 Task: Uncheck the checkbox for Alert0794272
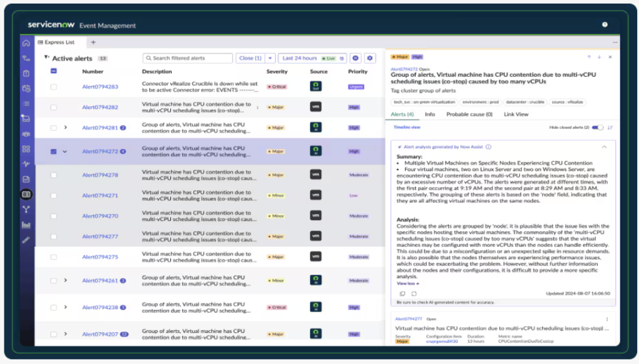[54, 151]
